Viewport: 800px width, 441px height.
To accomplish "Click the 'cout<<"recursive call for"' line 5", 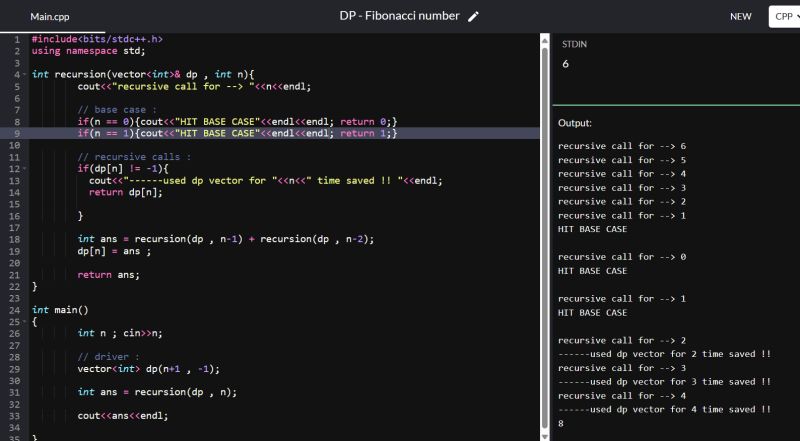I will 194,86.
